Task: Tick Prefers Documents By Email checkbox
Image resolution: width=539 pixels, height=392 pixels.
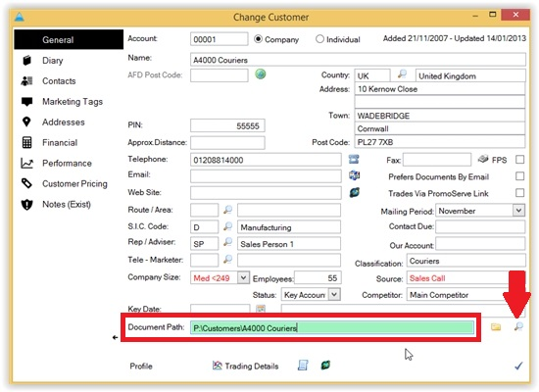Action: [x=519, y=176]
